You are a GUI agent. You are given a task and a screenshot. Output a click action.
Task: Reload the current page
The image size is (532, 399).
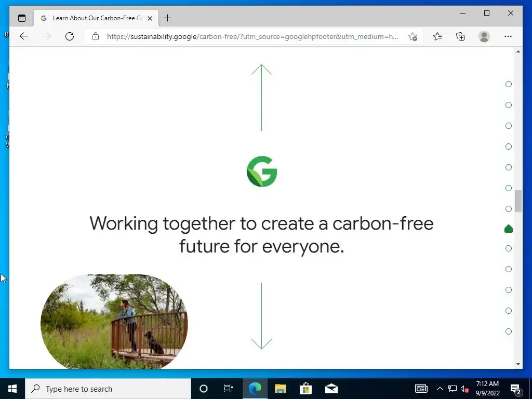pos(70,36)
